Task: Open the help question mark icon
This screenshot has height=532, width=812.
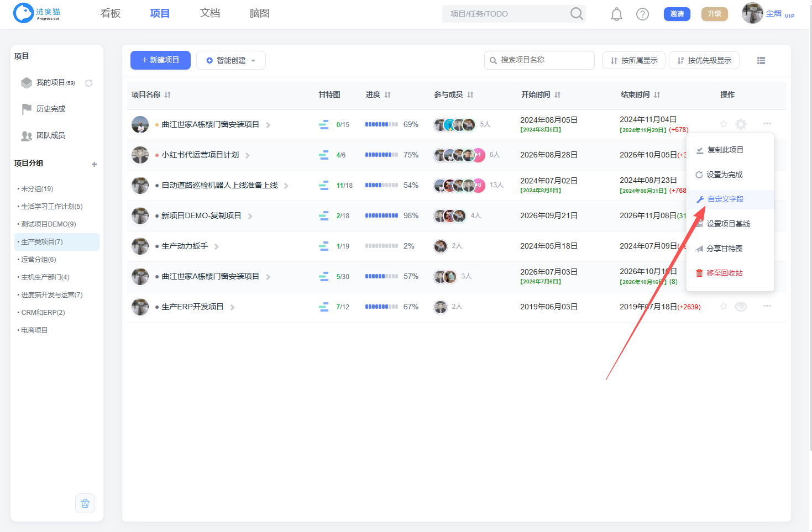Action: click(642, 14)
